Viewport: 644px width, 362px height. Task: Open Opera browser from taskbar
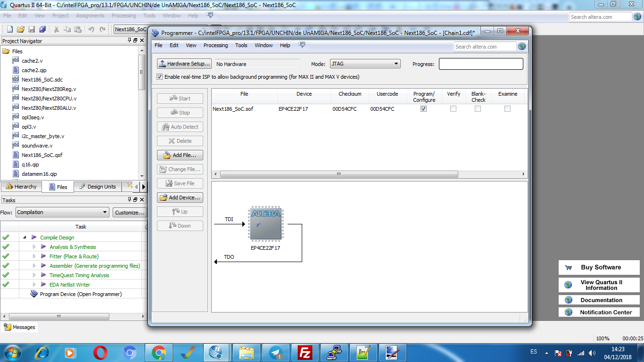[100, 353]
